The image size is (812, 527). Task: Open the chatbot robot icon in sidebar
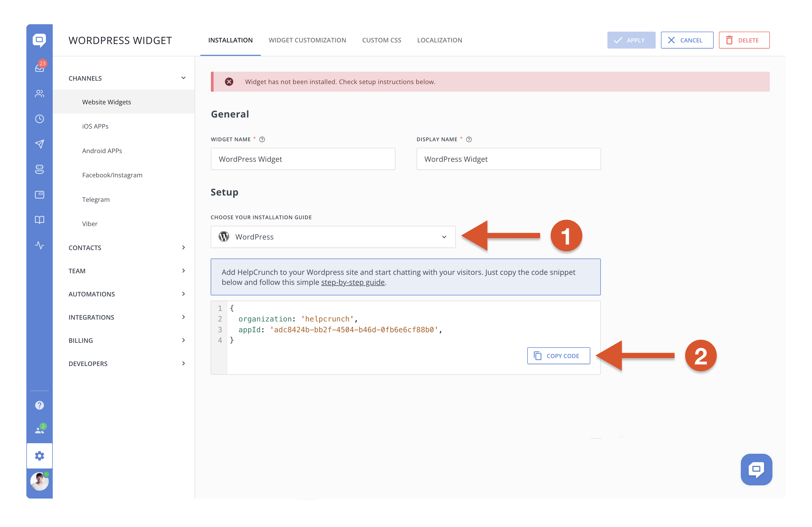tap(40, 169)
